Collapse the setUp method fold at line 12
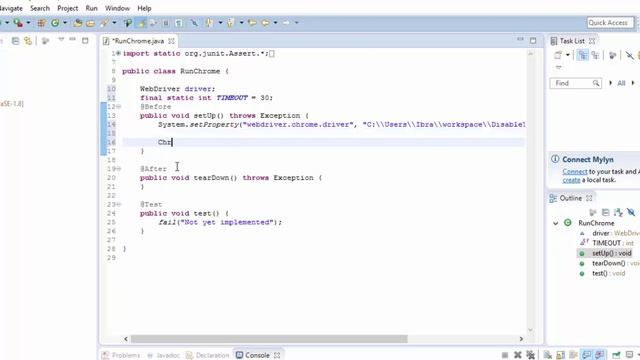The width and height of the screenshot is (640, 360). pyautogui.click(x=118, y=107)
